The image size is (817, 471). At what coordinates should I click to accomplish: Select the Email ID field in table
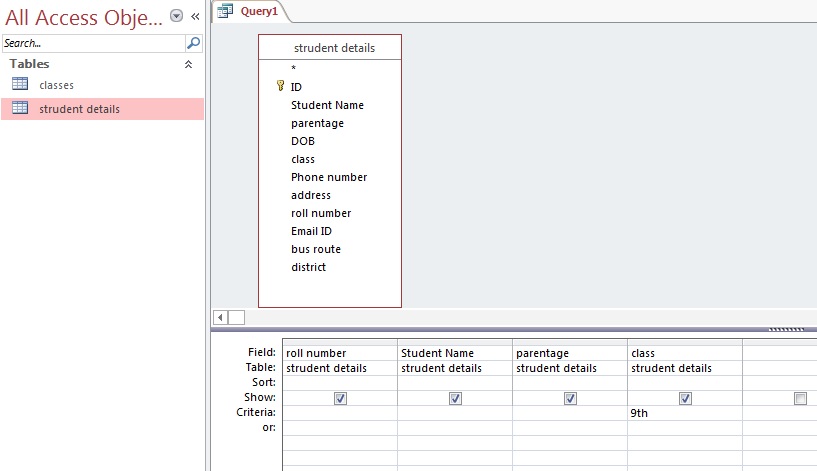(x=311, y=231)
